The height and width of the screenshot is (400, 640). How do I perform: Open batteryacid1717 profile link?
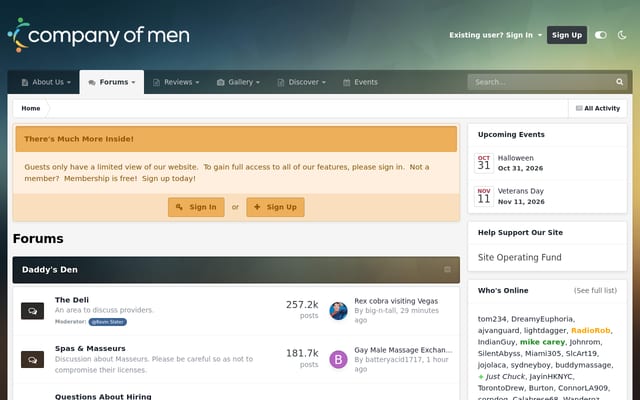394,360
